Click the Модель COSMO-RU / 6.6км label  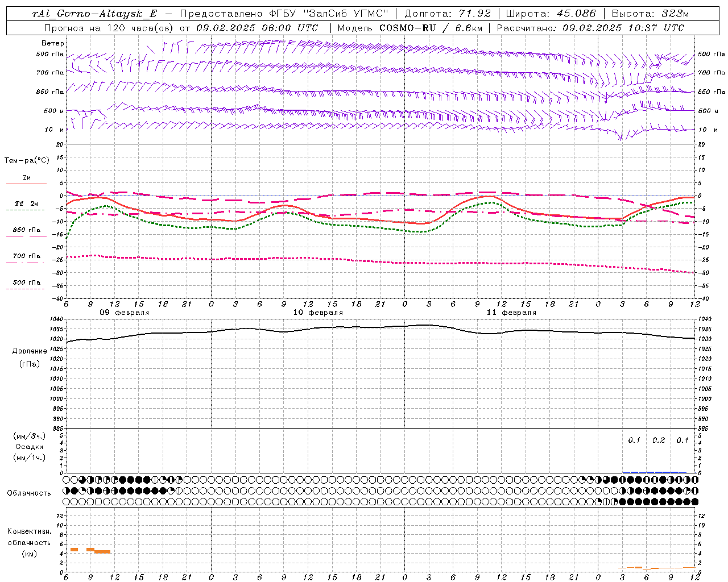pos(409,28)
